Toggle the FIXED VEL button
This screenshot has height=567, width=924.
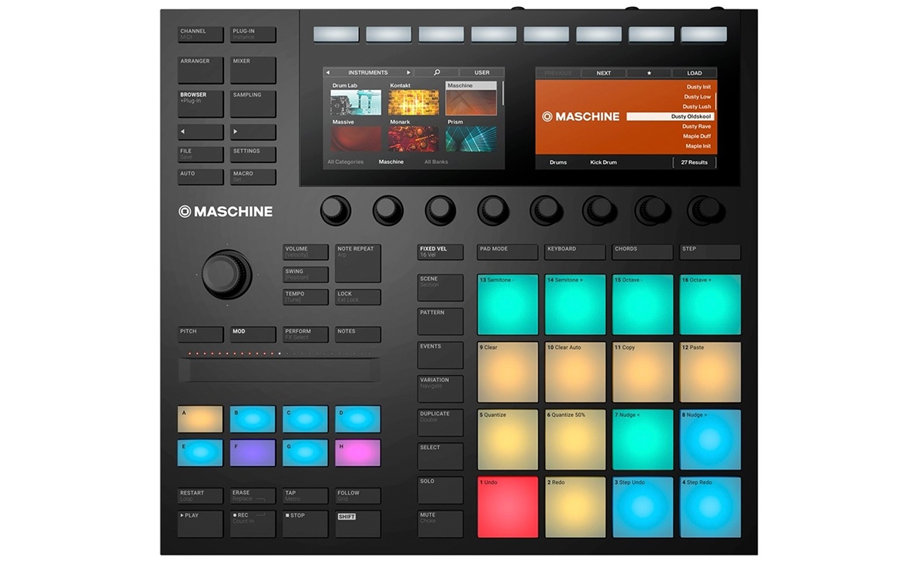[x=440, y=252]
